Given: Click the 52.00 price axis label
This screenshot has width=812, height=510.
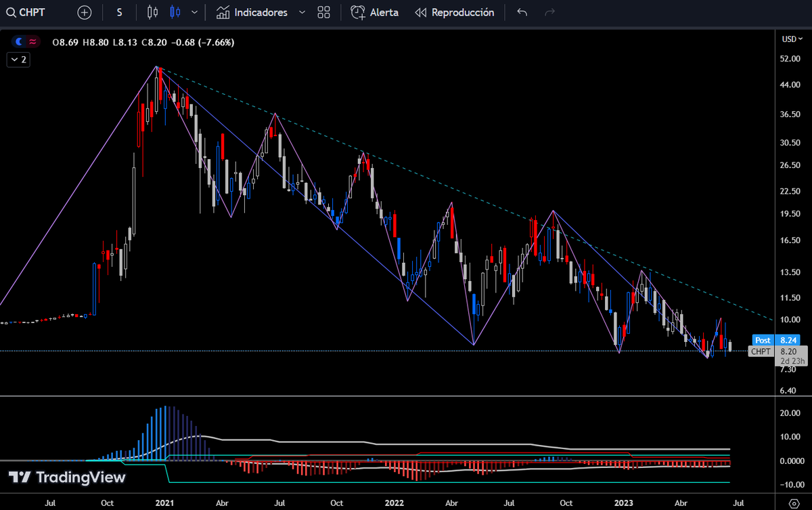Looking at the screenshot, I should (x=790, y=59).
